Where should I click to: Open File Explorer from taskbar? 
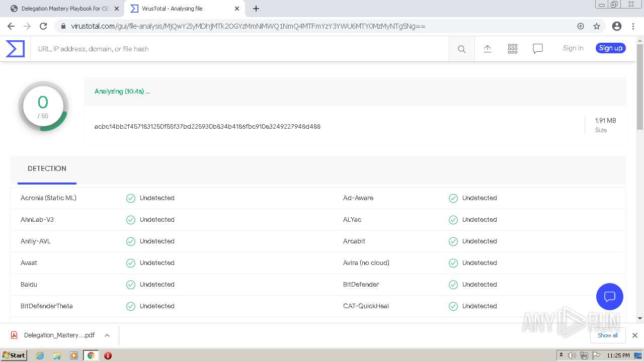click(x=57, y=355)
